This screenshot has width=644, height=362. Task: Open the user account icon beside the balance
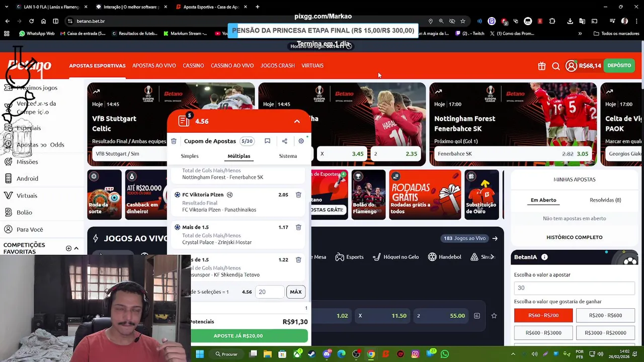pos(571,66)
